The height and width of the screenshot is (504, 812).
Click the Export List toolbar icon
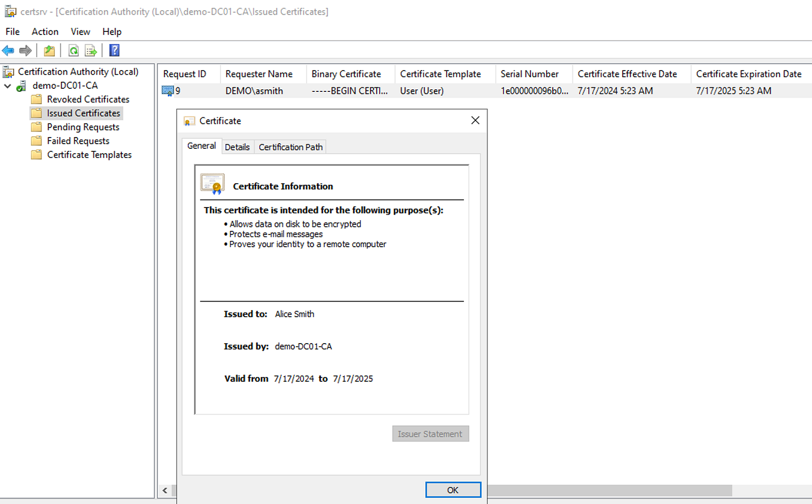tap(91, 50)
